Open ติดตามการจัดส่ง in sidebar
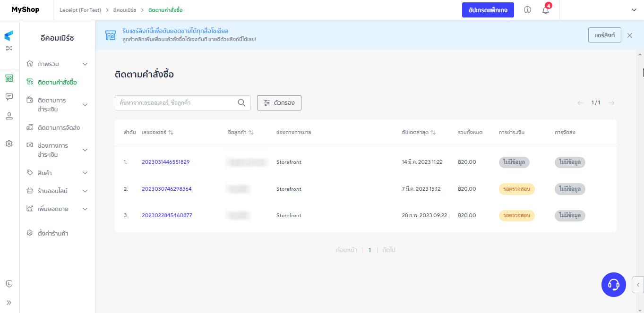644x313 pixels. pyautogui.click(x=59, y=127)
